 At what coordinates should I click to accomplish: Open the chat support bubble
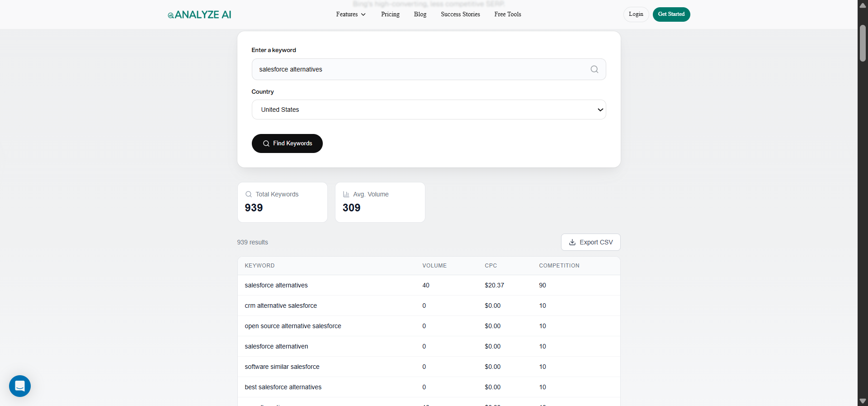click(x=20, y=386)
